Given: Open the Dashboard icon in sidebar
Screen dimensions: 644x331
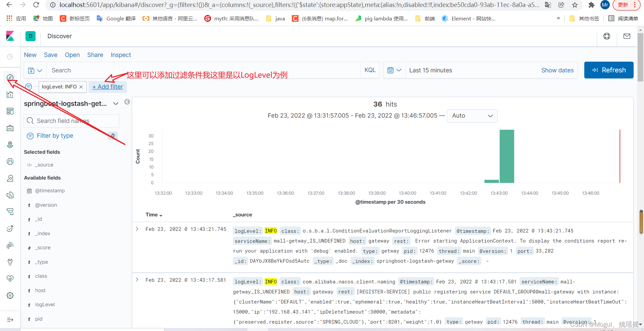Looking at the screenshot, I should click(x=10, y=111).
